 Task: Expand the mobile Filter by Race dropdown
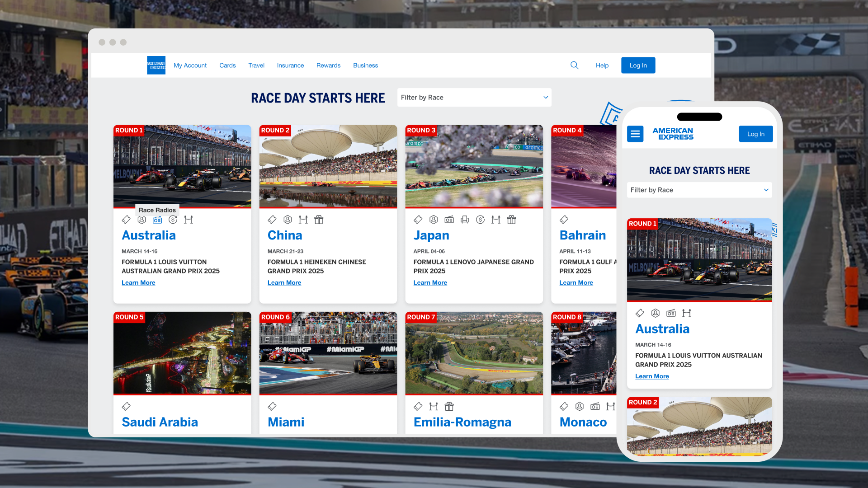699,190
